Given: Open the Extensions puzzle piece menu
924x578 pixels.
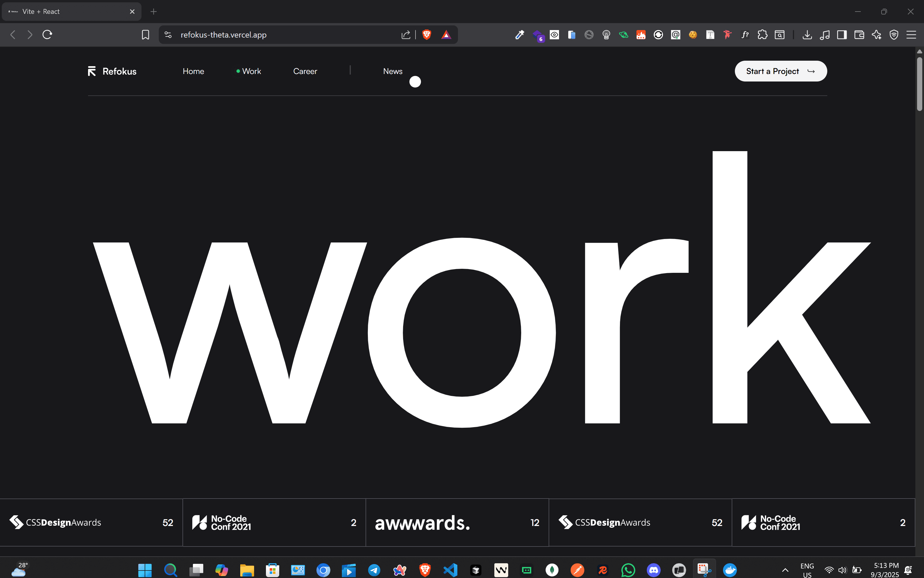Looking at the screenshot, I should [763, 35].
